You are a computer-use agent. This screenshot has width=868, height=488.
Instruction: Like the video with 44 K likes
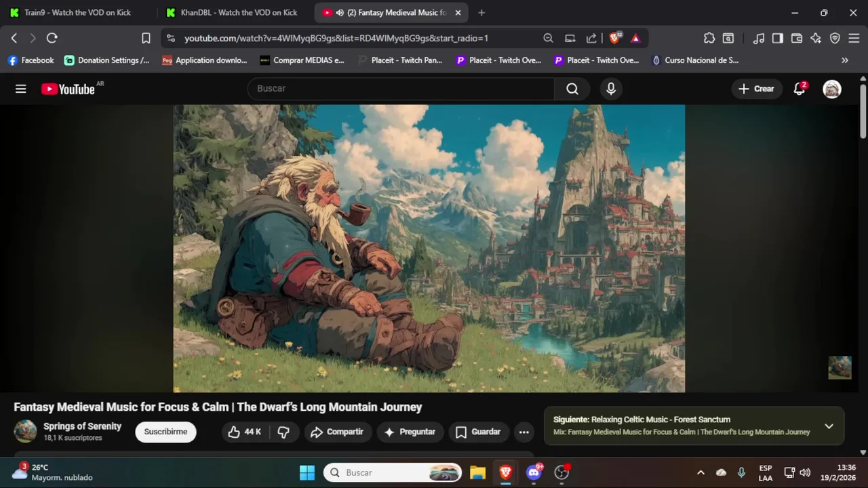[x=245, y=432]
